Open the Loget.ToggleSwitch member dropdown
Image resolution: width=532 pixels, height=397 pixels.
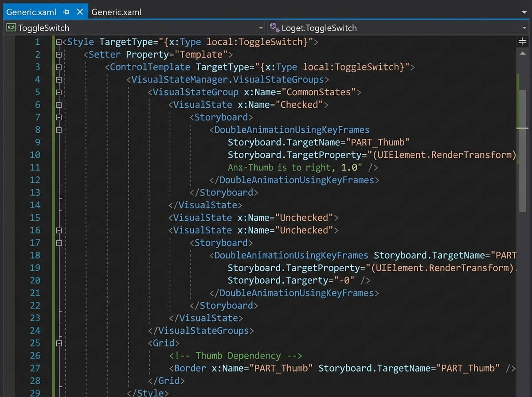click(525, 27)
